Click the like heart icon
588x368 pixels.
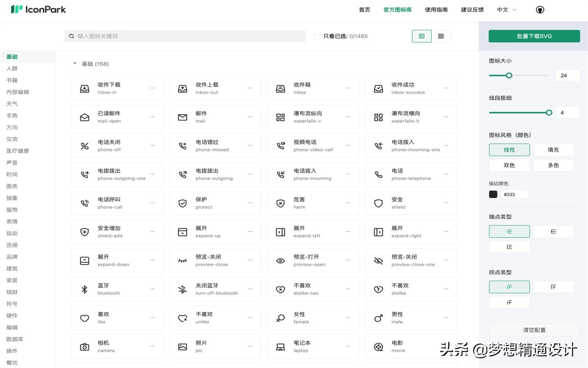pos(85,318)
